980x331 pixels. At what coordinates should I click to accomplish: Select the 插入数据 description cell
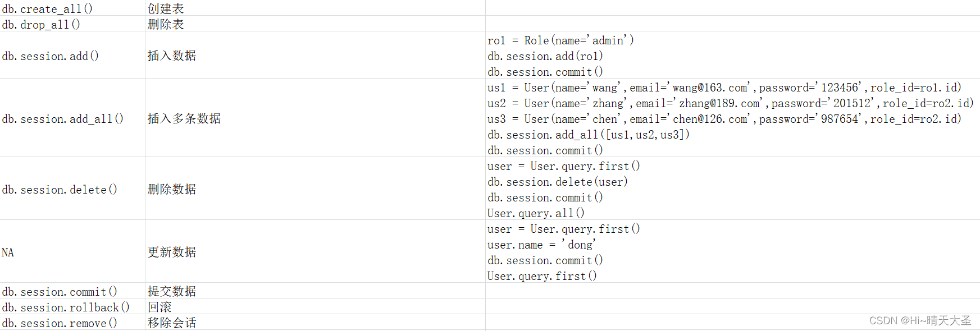coord(172,56)
